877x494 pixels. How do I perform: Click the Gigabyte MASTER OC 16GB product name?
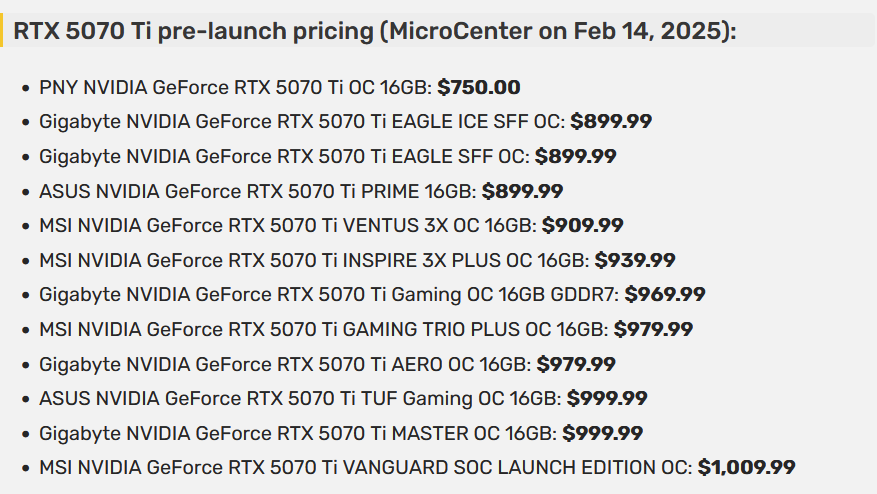pyautogui.click(x=298, y=434)
